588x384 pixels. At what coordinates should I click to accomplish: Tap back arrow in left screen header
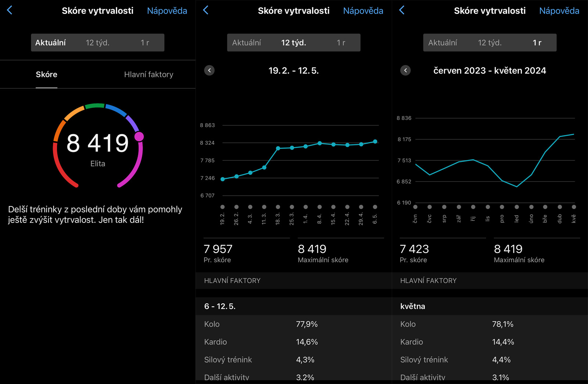click(10, 10)
